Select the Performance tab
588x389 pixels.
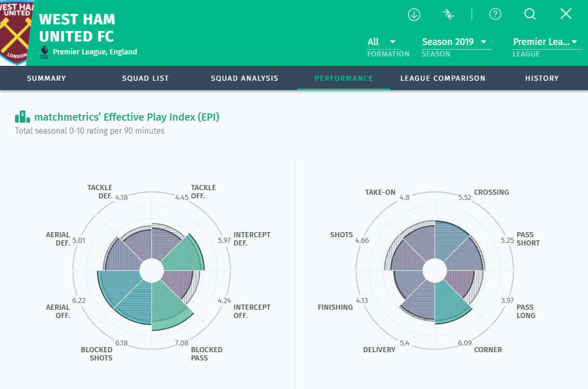tap(344, 78)
